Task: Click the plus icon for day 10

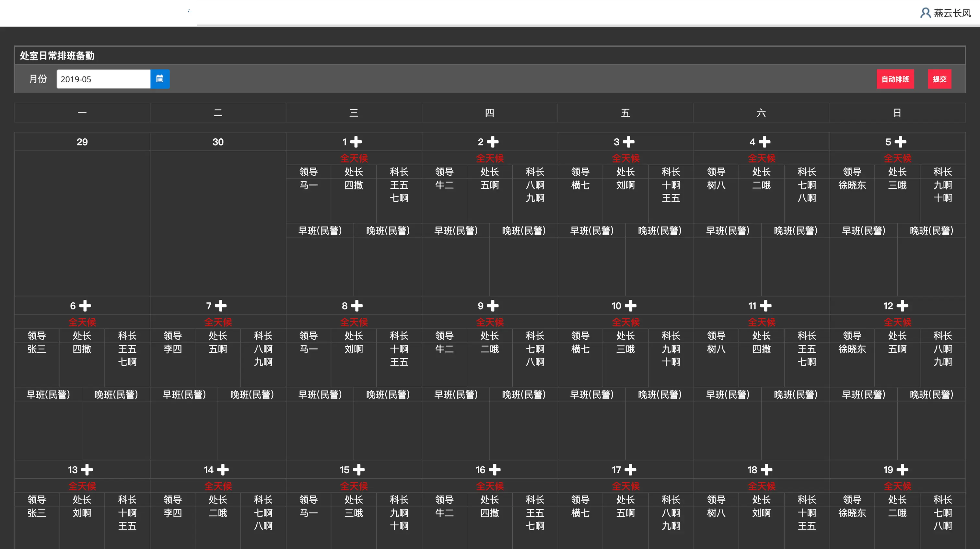Action: coord(630,306)
